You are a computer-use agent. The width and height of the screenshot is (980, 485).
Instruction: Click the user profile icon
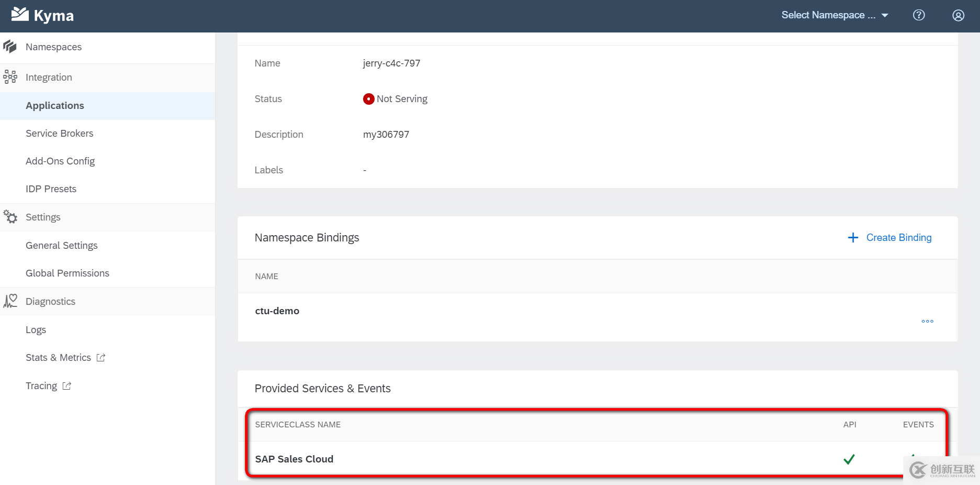(958, 15)
